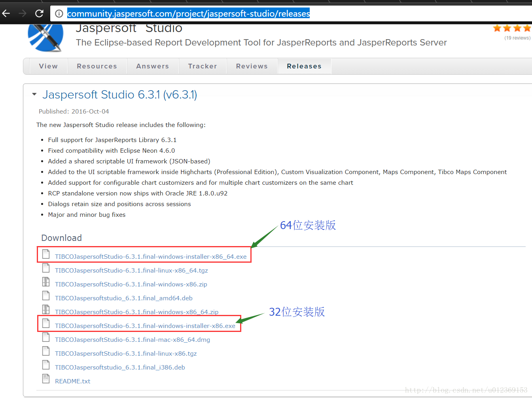Click file icon beside final_amd64.deb

46,296
